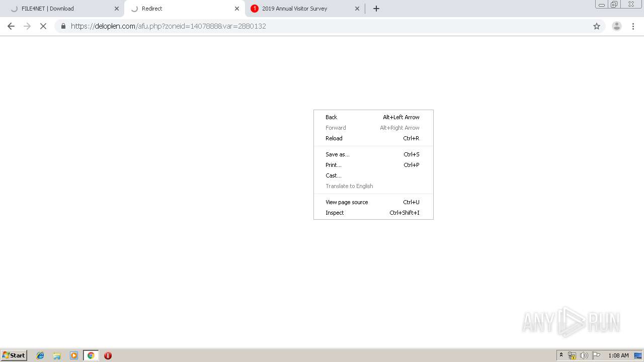Click the red Opera taskbar icon
The height and width of the screenshot is (362, 644).
pyautogui.click(x=108, y=355)
